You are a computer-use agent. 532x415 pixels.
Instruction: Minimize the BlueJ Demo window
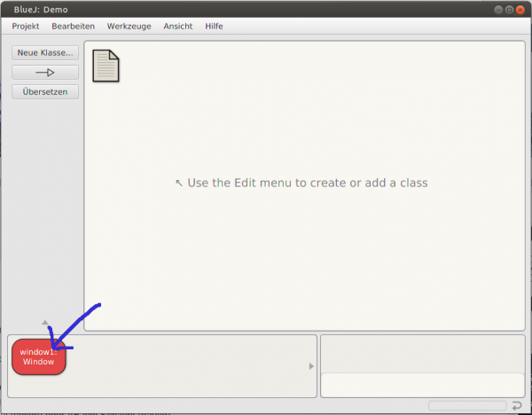(x=497, y=10)
